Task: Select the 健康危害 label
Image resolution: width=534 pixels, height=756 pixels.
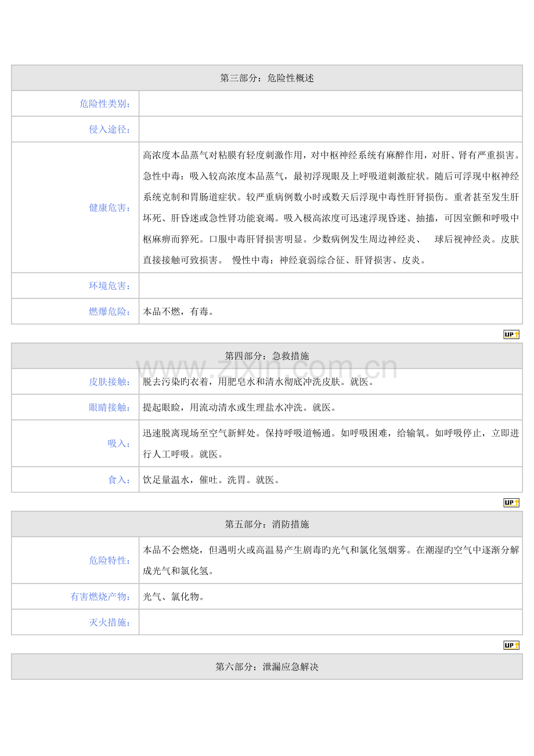Action: 110,207
